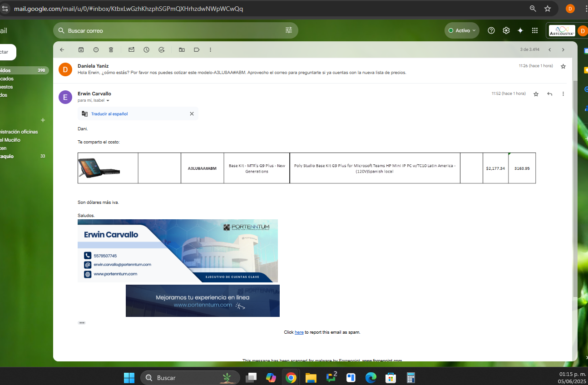The width and height of the screenshot is (588, 385).
Task: Open Microsoft Store from the taskbar
Action: pos(390,377)
